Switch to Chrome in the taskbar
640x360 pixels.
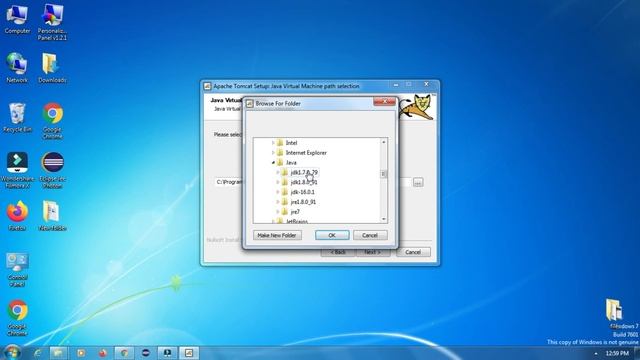[124, 353]
